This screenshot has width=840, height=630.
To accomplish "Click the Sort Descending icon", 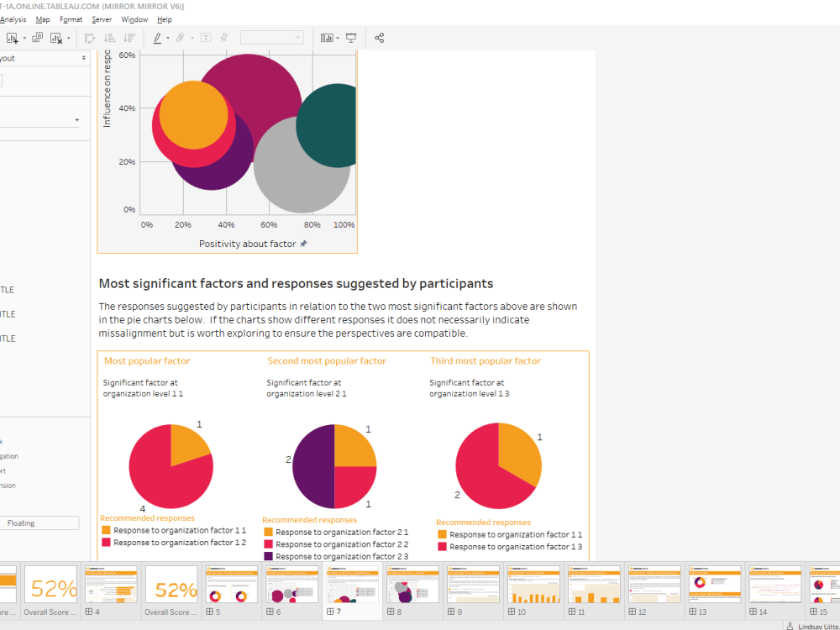I will (129, 38).
